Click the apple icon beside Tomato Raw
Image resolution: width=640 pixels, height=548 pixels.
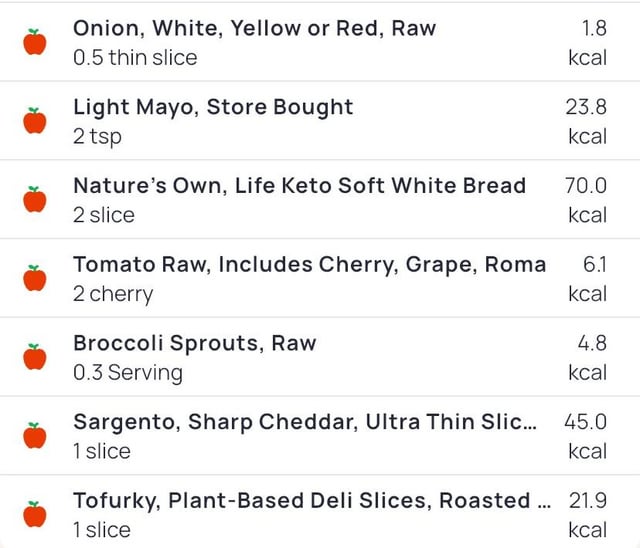[35, 278]
